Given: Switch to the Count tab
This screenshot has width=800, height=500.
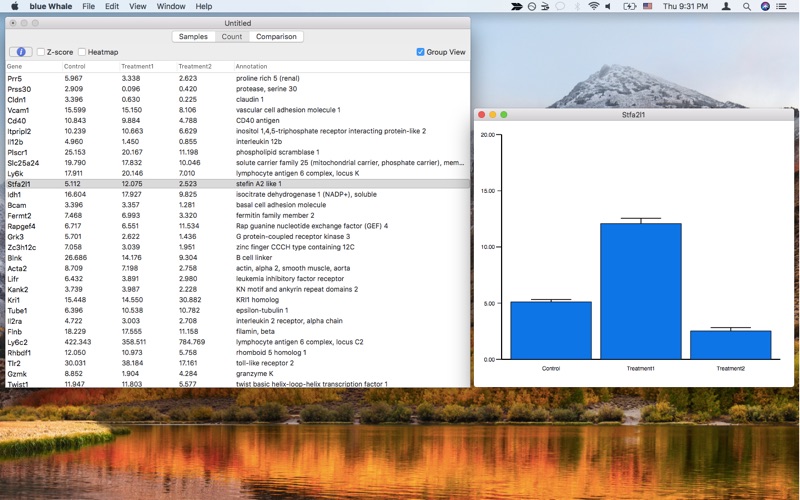Looking at the screenshot, I should [x=232, y=37].
